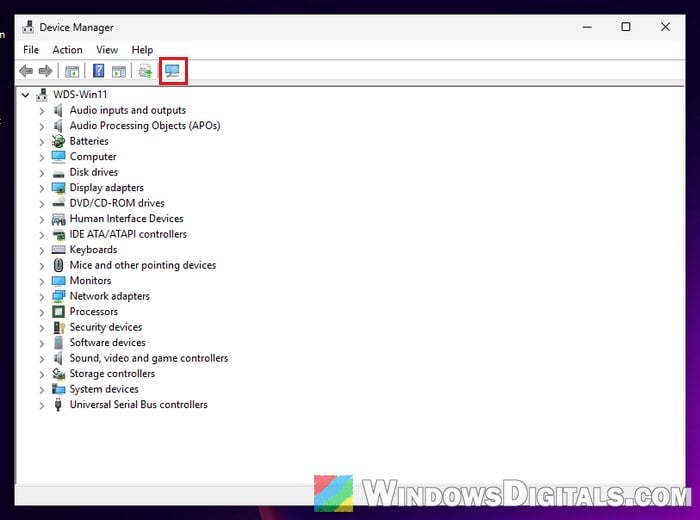This screenshot has width=700, height=520.
Task: Click Scan for hardware changes toolbar icon
Action: [x=172, y=71]
